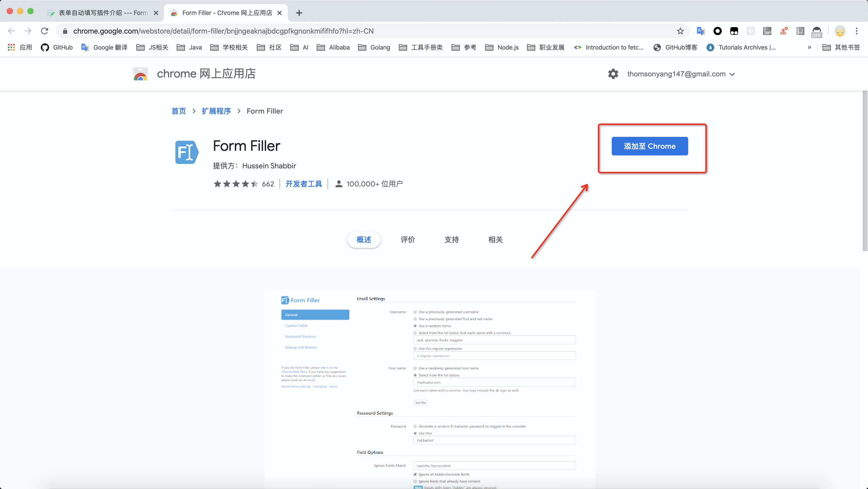The height and width of the screenshot is (489, 868).
Task: Switch to the 评价 tab
Action: [x=407, y=239]
